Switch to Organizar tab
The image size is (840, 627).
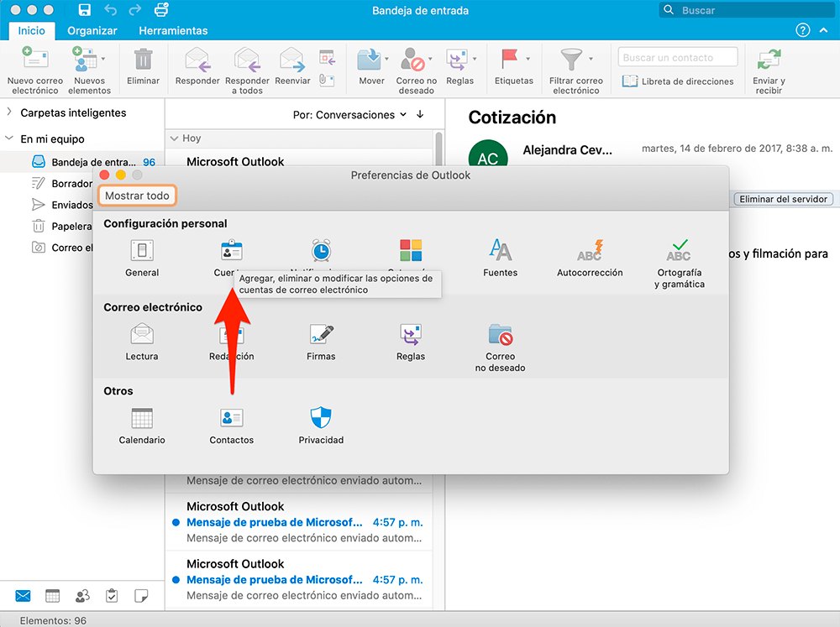click(x=92, y=30)
